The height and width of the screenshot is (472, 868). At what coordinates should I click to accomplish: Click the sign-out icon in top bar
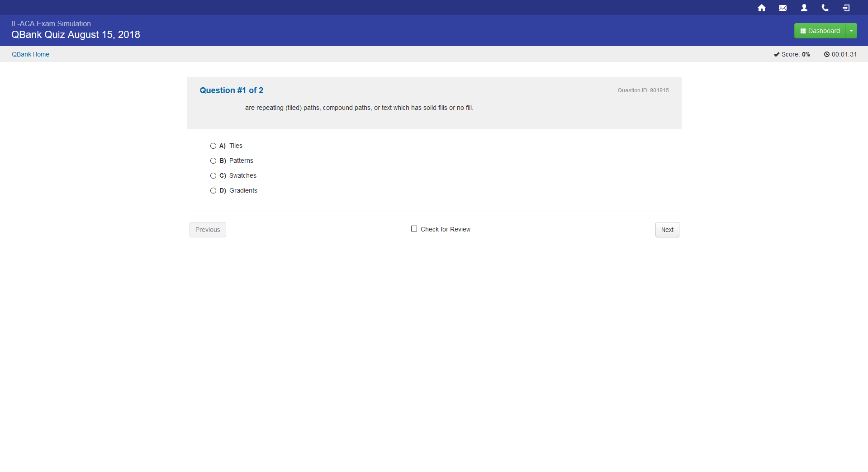[846, 8]
